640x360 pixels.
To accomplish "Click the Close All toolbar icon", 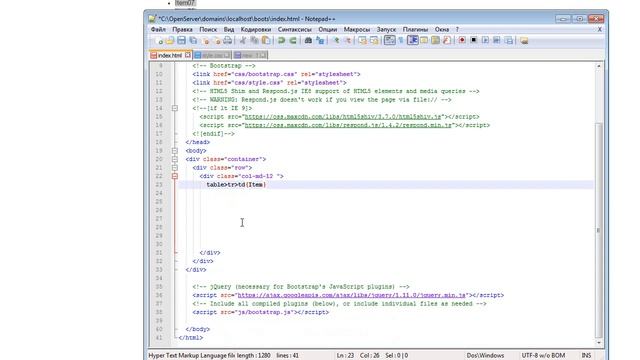I will coord(216,40).
